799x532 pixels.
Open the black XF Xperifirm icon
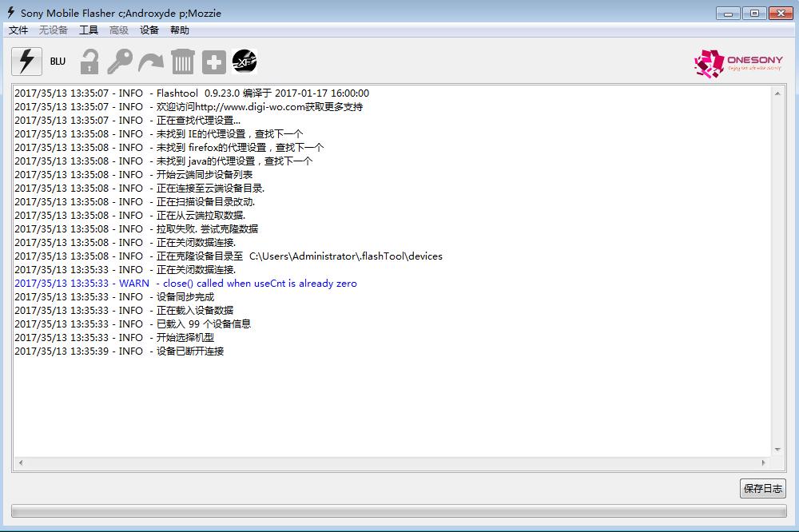[244, 62]
